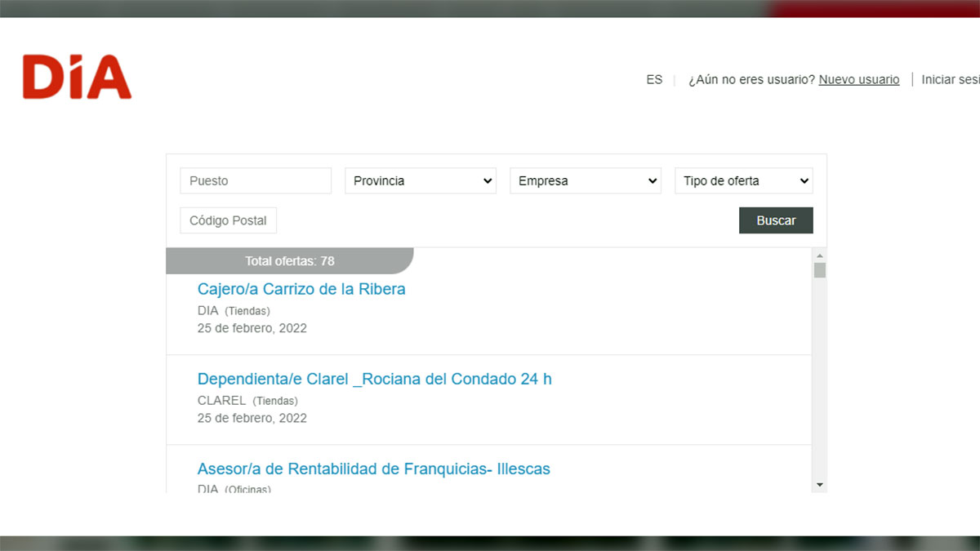
Task: Open the Asesor/a de Rentabilidad de Franquicias offer
Action: click(373, 469)
